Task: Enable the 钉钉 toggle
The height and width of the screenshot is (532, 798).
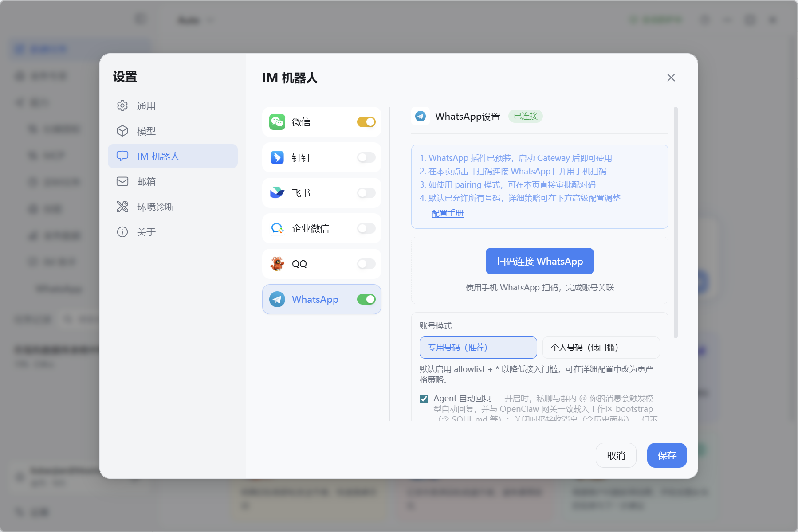Action: 366,157
